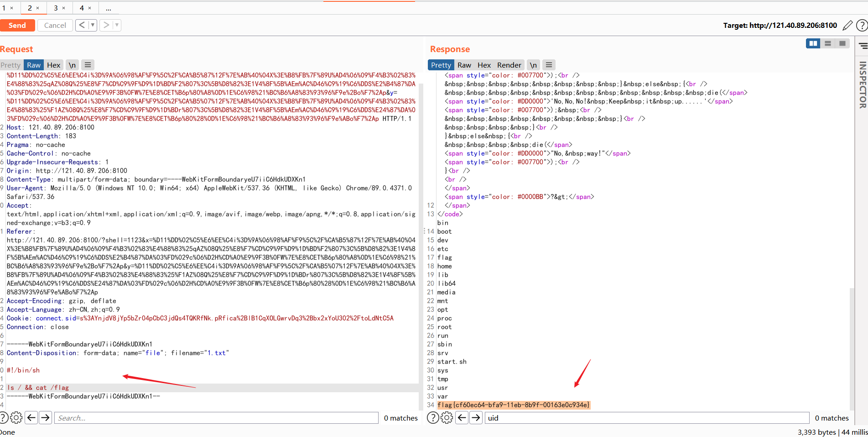868x437 pixels.
Task: Select Hex view in Response panel
Action: 484,65
